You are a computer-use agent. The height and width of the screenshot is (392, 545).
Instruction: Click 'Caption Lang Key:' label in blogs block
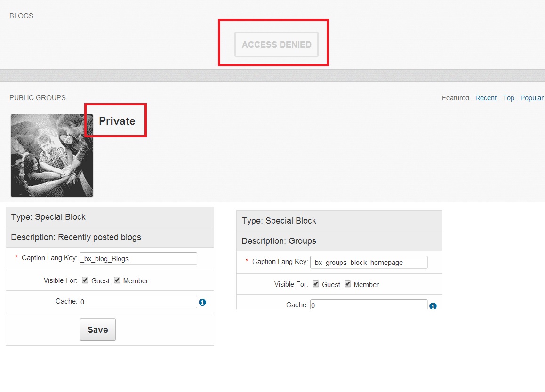pos(49,258)
